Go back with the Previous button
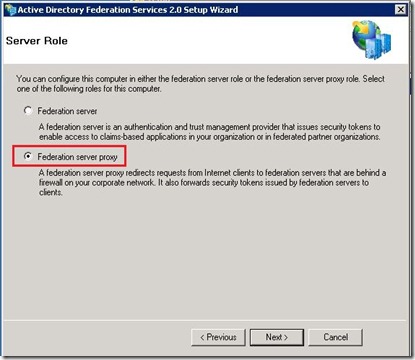The height and width of the screenshot is (360, 415). [x=218, y=337]
